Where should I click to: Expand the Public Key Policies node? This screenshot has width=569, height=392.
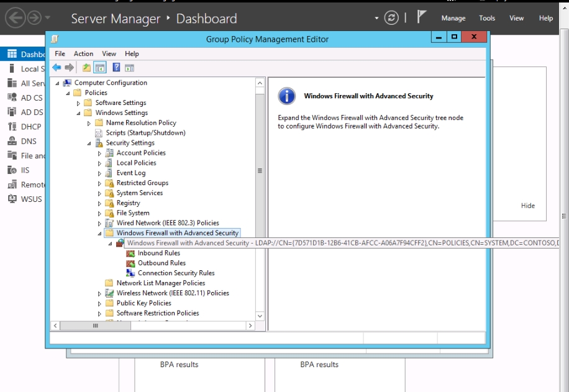coord(99,303)
